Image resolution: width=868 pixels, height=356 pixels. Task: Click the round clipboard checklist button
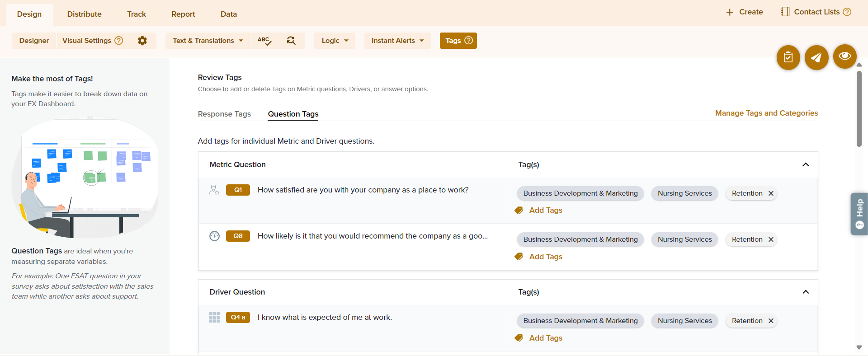(x=788, y=57)
